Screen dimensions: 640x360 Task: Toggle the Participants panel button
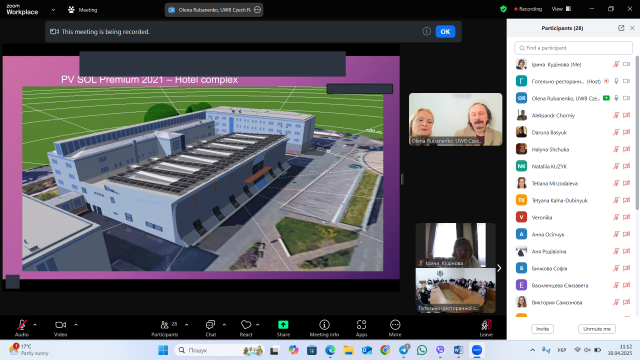coord(164,325)
